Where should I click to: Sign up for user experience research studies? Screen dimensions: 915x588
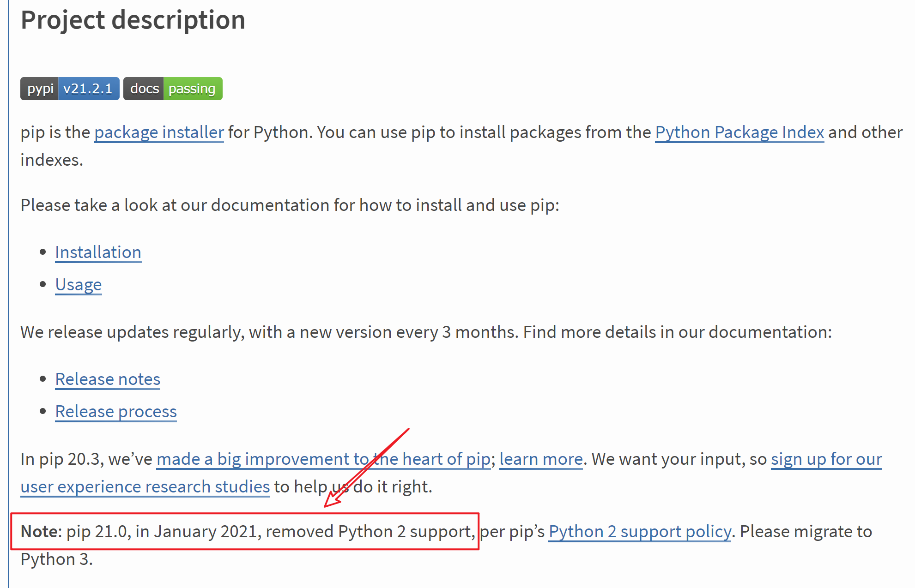click(x=145, y=486)
